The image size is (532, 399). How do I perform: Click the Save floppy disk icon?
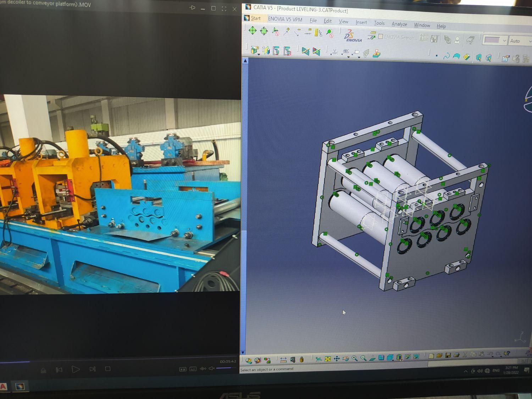click(x=448, y=355)
